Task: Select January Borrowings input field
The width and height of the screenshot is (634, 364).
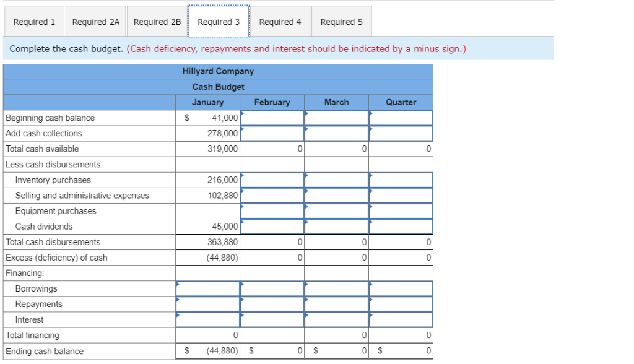Action: click(207, 288)
